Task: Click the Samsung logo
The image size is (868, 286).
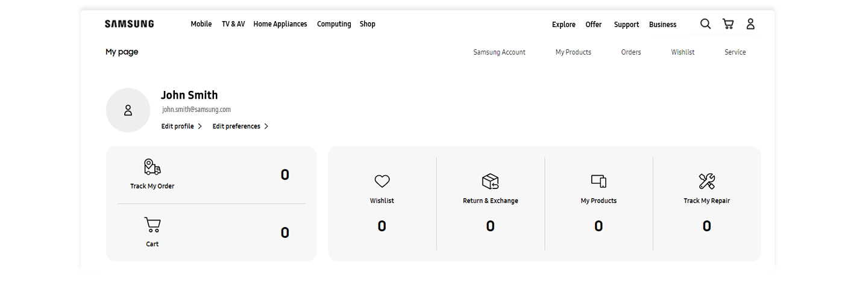Action: 129,24
